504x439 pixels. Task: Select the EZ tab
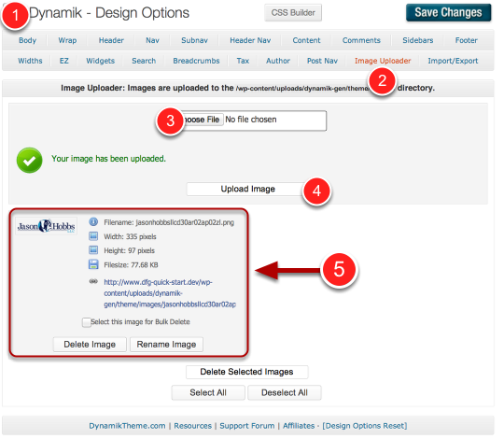click(64, 61)
